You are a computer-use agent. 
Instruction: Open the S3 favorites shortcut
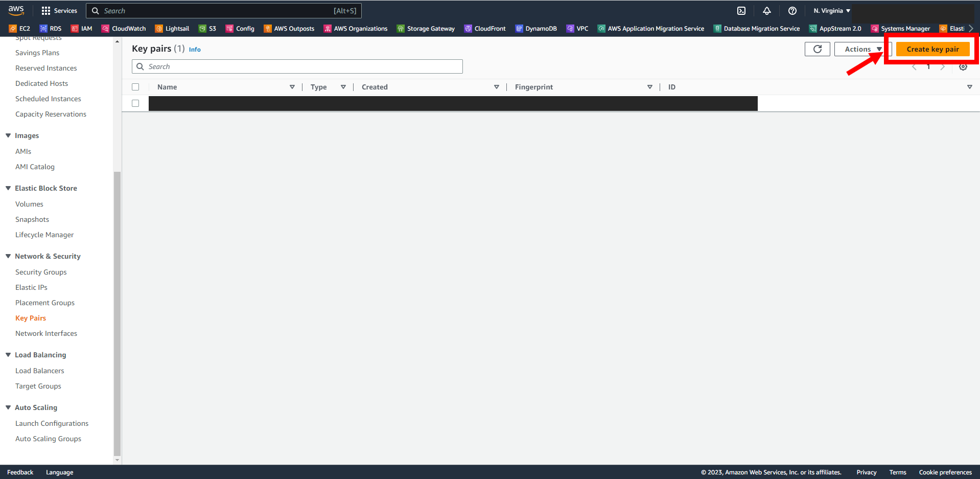coord(207,29)
